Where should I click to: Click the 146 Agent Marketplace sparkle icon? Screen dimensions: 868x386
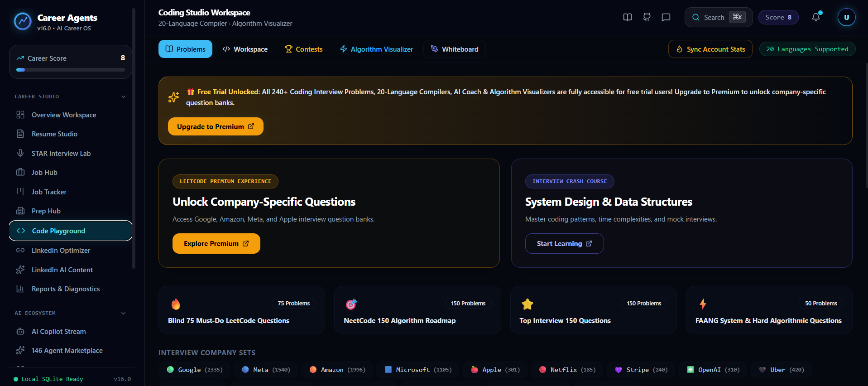(x=20, y=350)
